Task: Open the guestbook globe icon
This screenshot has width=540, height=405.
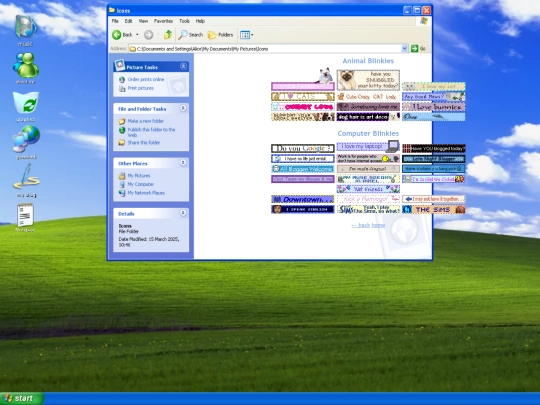Action: pyautogui.click(x=26, y=142)
